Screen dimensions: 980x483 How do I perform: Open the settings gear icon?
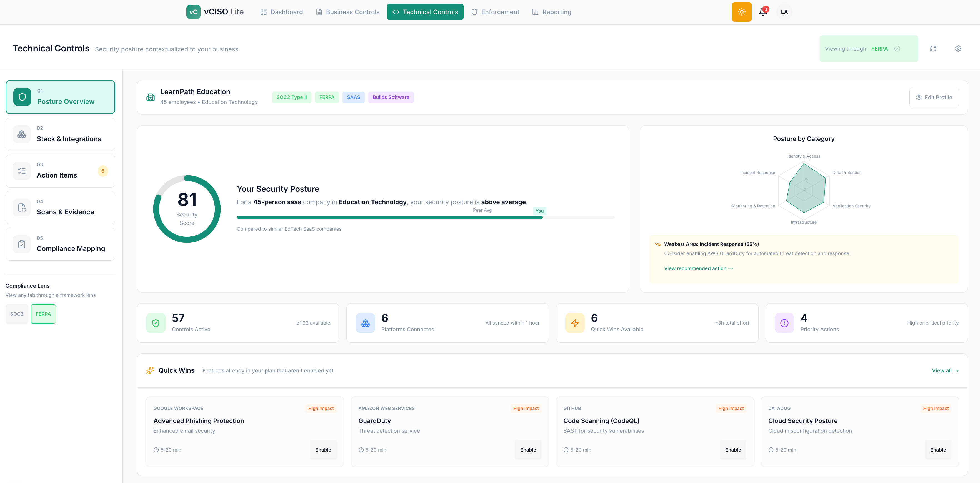pyautogui.click(x=958, y=49)
